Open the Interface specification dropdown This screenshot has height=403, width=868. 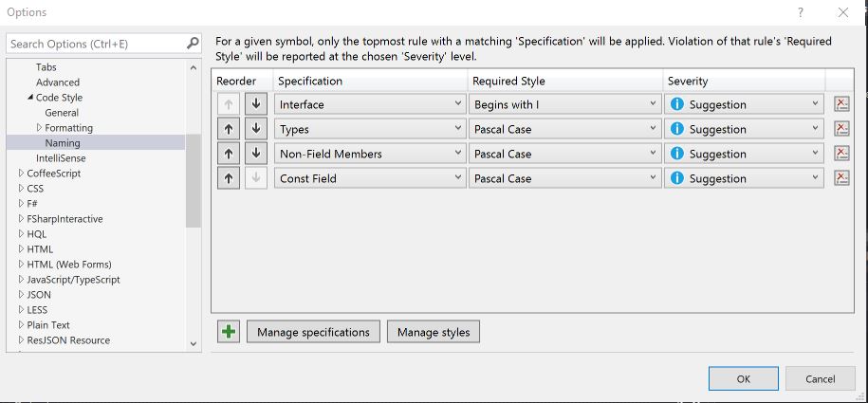click(x=370, y=104)
